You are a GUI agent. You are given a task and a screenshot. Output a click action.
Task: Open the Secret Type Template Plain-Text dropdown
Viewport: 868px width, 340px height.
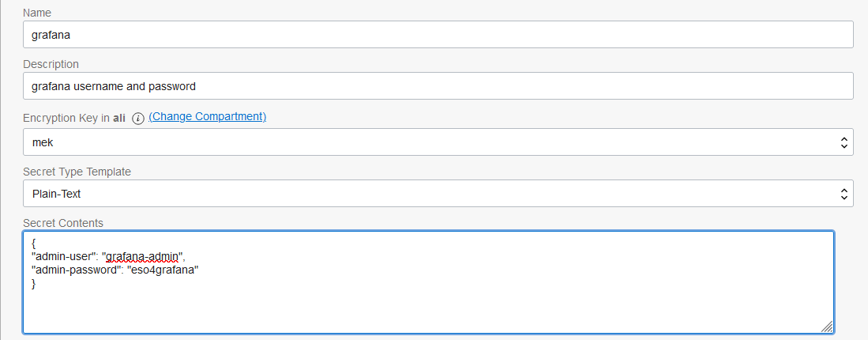438,194
